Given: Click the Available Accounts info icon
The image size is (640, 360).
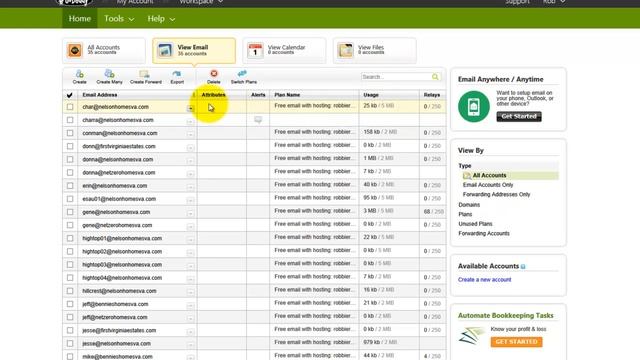Looking at the screenshot, I should pos(523,267).
